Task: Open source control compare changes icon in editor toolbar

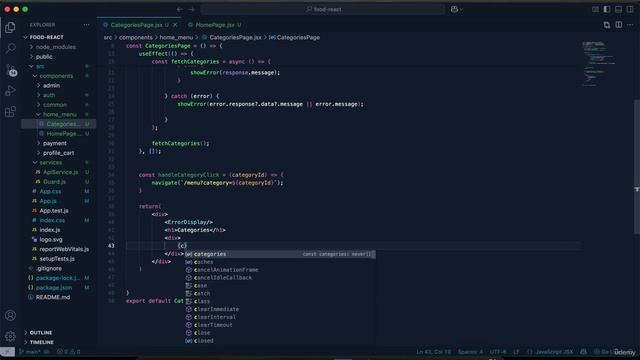Action: [607, 25]
